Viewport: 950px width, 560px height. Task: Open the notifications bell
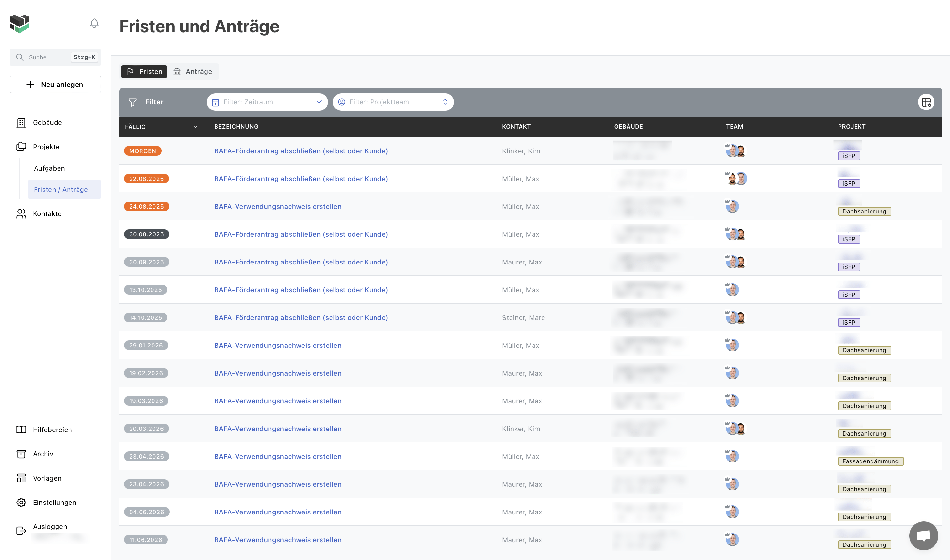(x=94, y=23)
